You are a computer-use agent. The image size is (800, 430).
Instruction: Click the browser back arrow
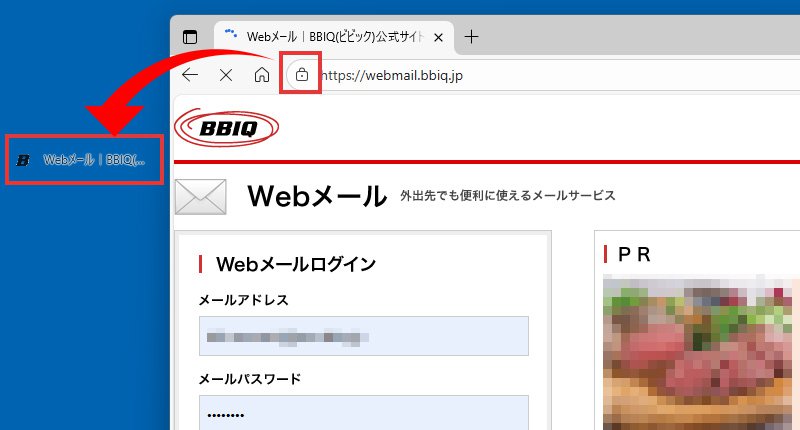(190, 75)
